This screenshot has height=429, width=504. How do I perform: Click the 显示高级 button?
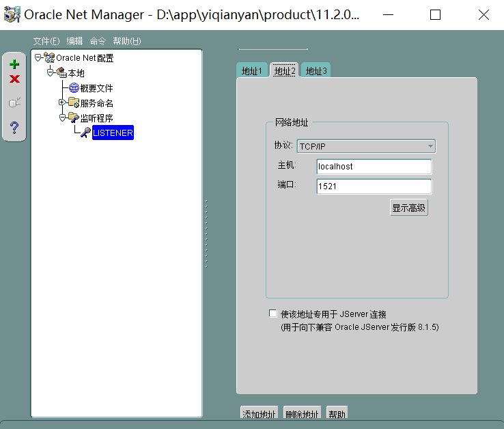pyautogui.click(x=409, y=208)
